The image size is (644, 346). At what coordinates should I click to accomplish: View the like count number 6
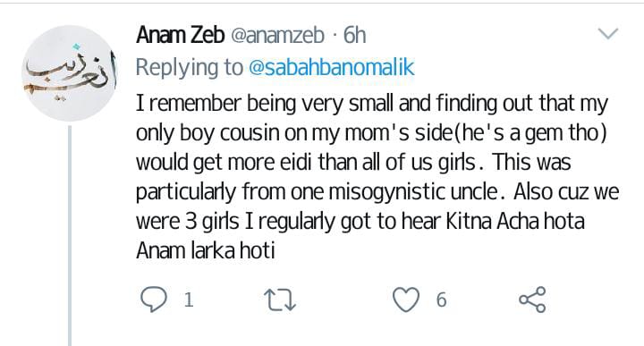point(441,300)
